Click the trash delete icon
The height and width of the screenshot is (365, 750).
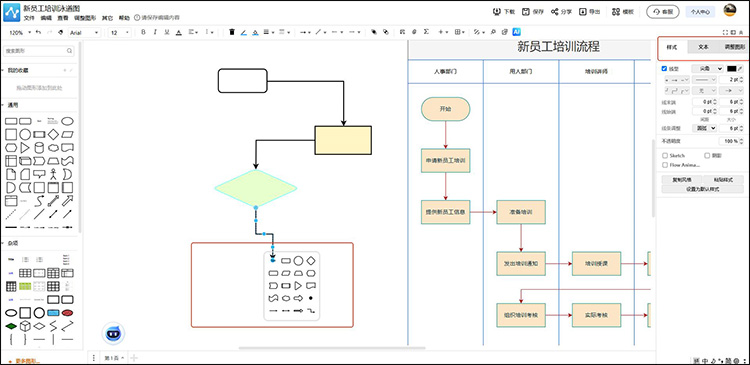[x=232, y=33]
